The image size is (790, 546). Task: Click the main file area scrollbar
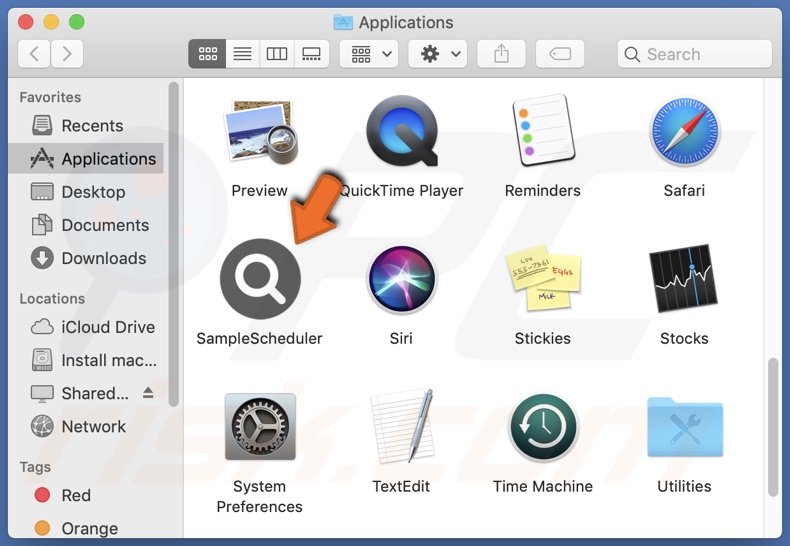[773, 428]
